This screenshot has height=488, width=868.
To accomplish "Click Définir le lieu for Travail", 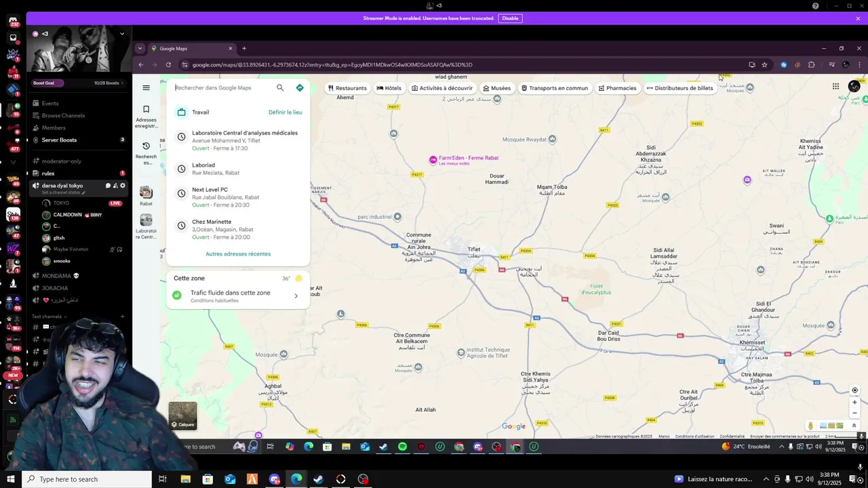I will tap(285, 113).
